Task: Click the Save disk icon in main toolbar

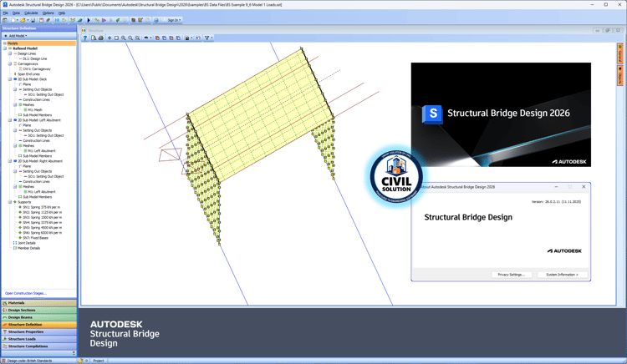Action: click(x=33, y=20)
